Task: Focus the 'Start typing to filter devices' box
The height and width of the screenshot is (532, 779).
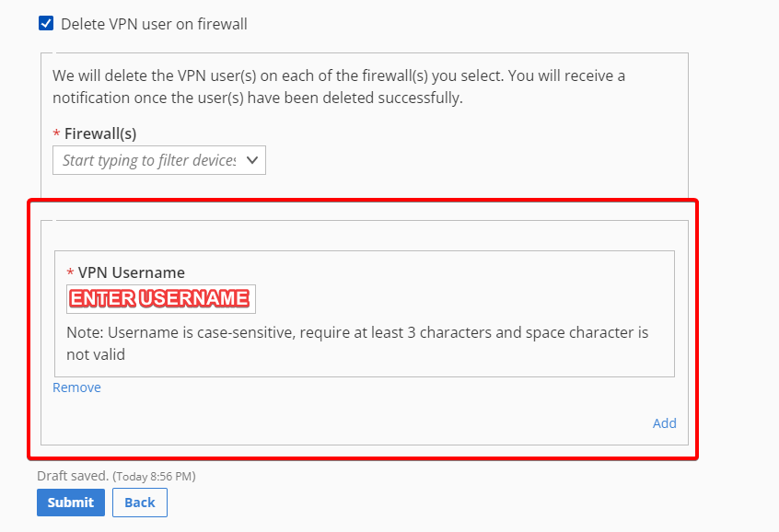Action: pos(159,160)
